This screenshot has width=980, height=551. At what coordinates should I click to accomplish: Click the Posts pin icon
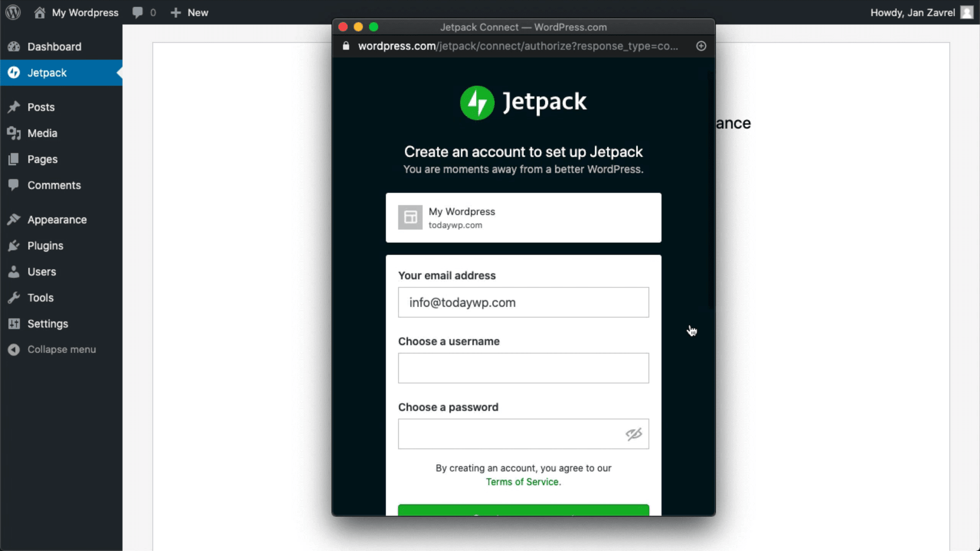coord(14,107)
